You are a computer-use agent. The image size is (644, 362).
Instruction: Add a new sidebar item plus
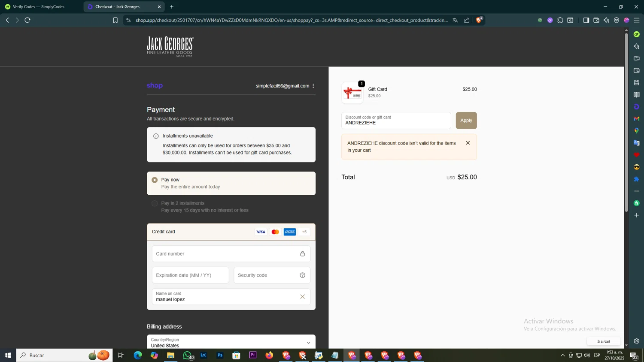coord(637,215)
